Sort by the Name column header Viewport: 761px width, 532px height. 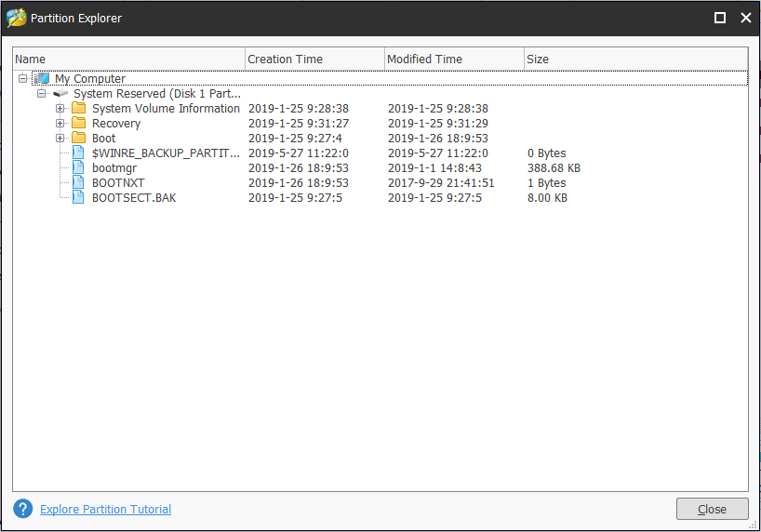128,59
